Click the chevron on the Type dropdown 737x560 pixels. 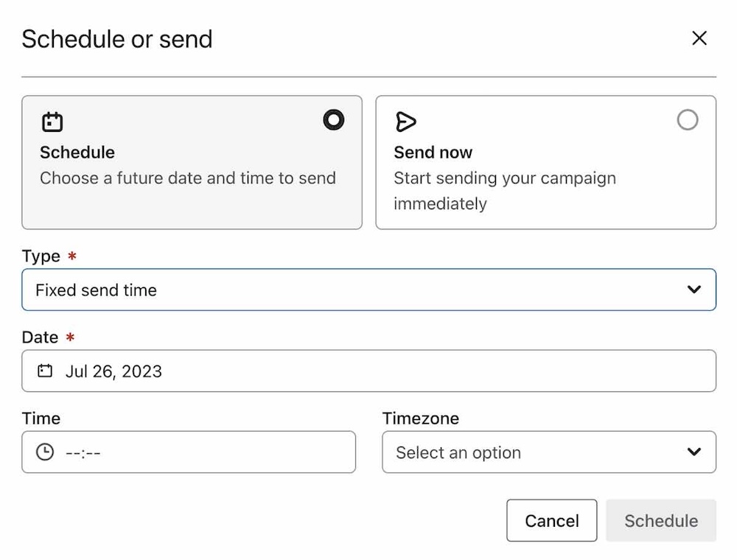[x=694, y=290]
